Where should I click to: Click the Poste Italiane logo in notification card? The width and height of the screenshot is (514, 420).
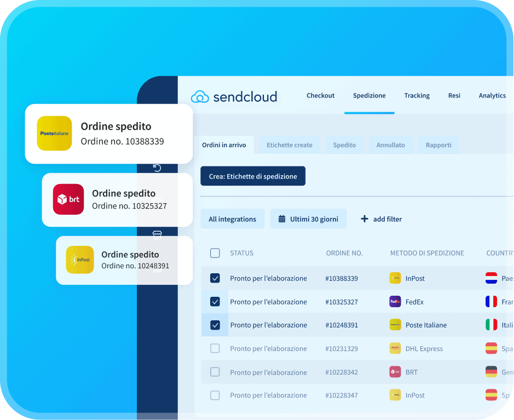click(x=54, y=133)
